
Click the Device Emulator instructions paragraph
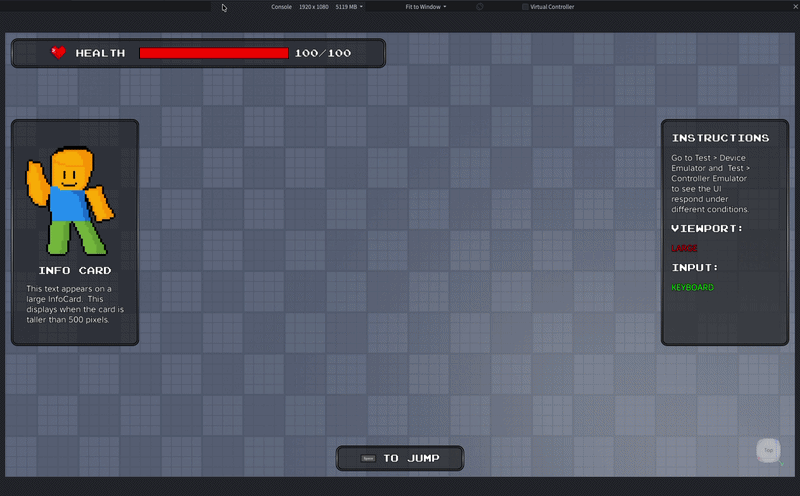tap(711, 184)
